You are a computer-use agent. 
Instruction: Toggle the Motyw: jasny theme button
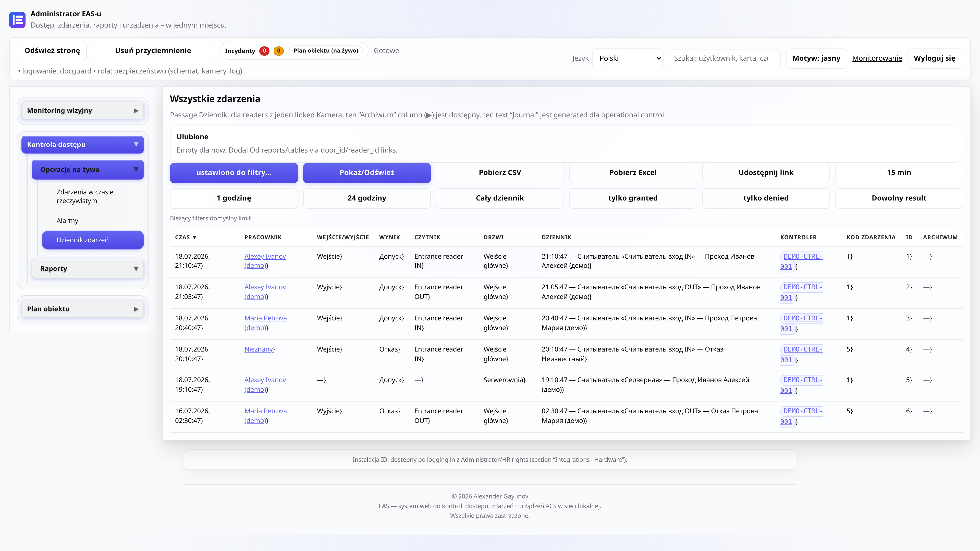(x=816, y=58)
